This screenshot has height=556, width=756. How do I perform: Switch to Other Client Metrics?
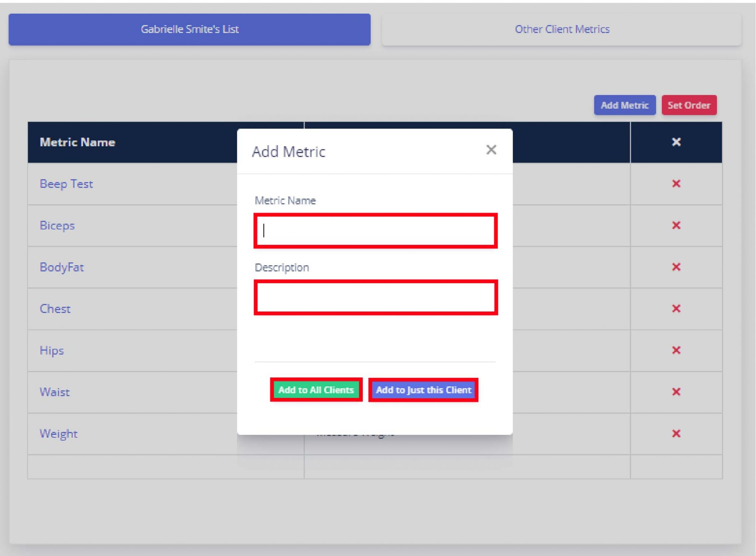562,29
